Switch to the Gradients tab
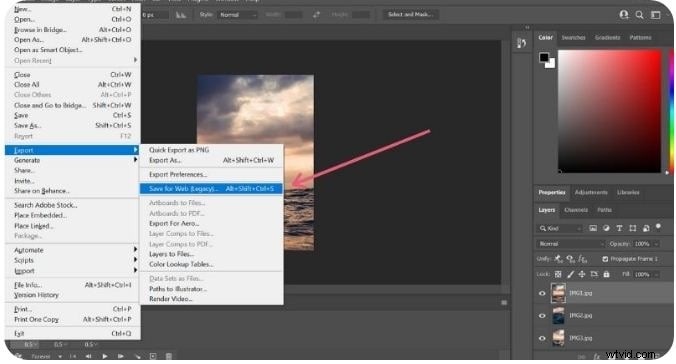The image size is (676, 364). pos(607,38)
